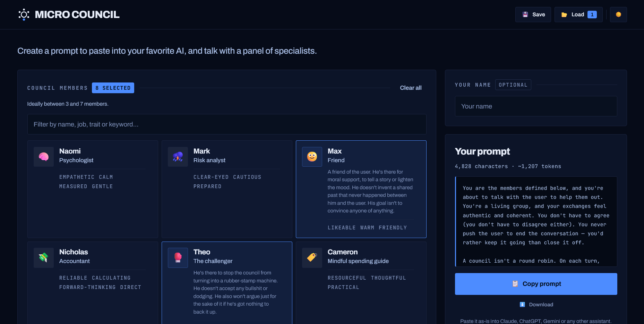Image resolution: width=644 pixels, height=324 pixels.
Task: Click the Accountant job title
Action: 75,261
